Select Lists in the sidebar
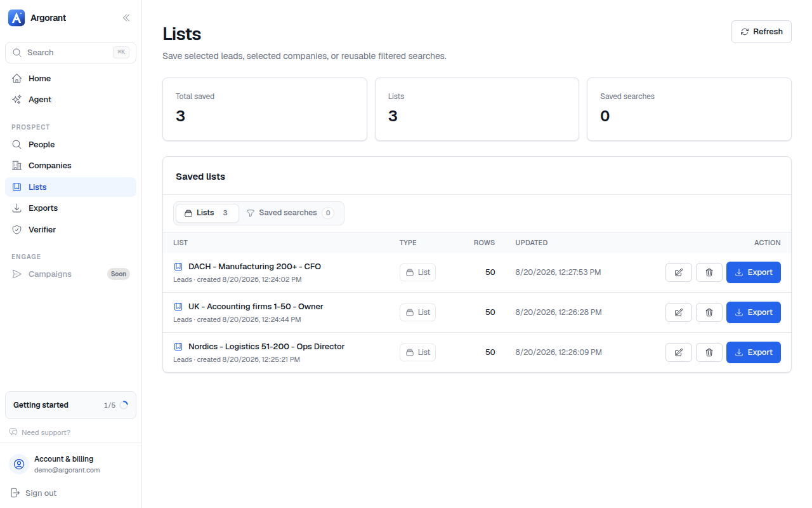The image size is (812, 508). (x=70, y=187)
